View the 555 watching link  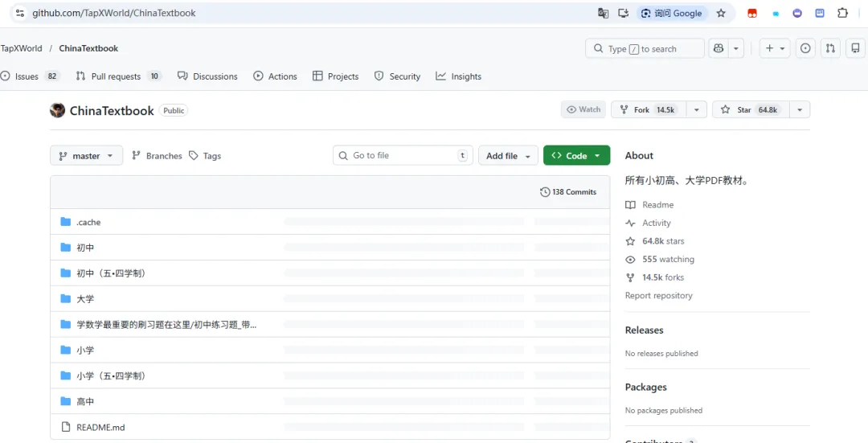[659, 259]
